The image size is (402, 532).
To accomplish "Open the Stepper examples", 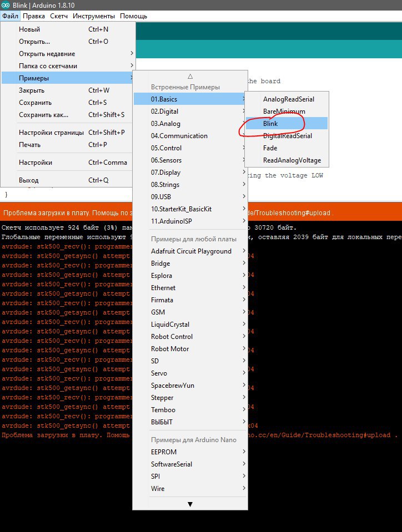I will 190,398.
